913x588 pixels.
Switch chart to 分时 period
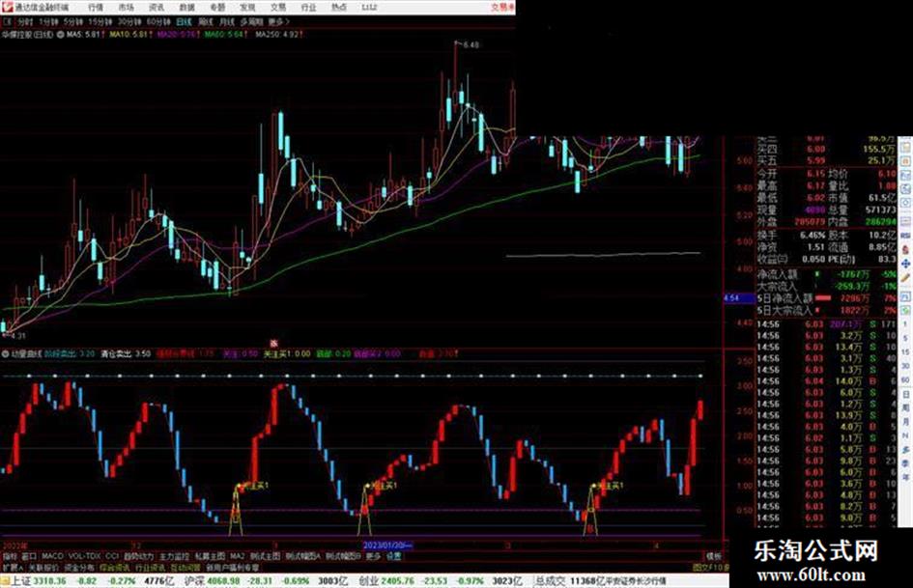pos(25,21)
